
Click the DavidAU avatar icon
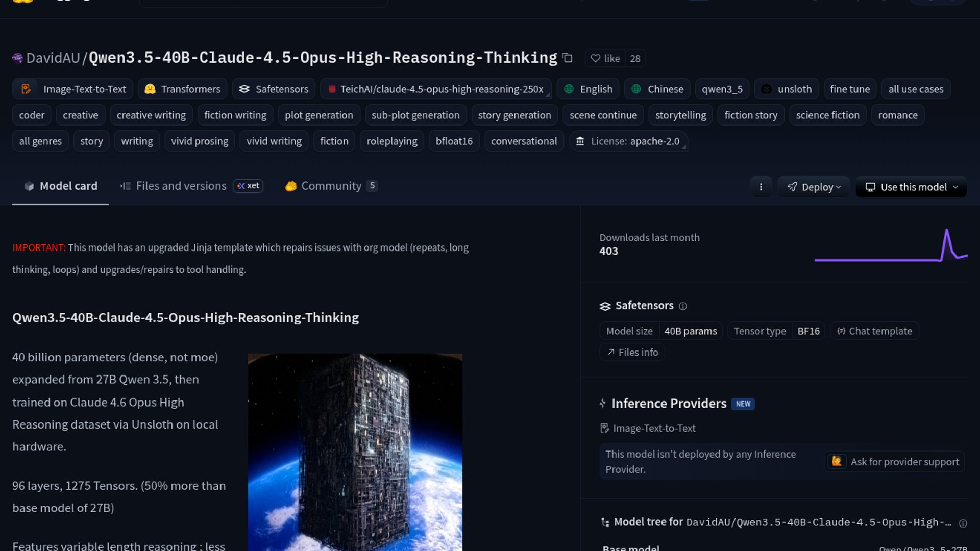point(17,58)
